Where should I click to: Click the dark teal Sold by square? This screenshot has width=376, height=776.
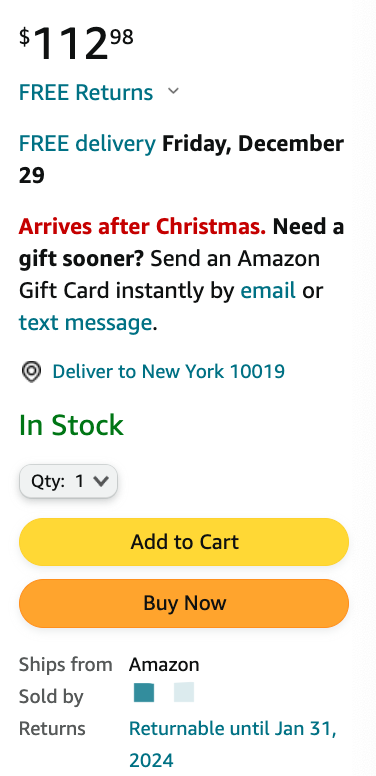tap(144, 692)
